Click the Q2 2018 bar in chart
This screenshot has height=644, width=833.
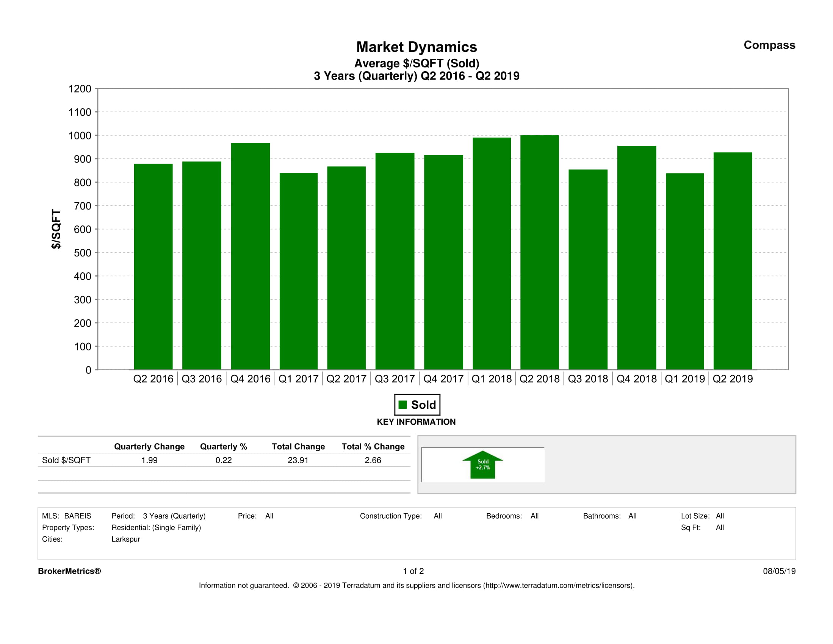point(539,252)
